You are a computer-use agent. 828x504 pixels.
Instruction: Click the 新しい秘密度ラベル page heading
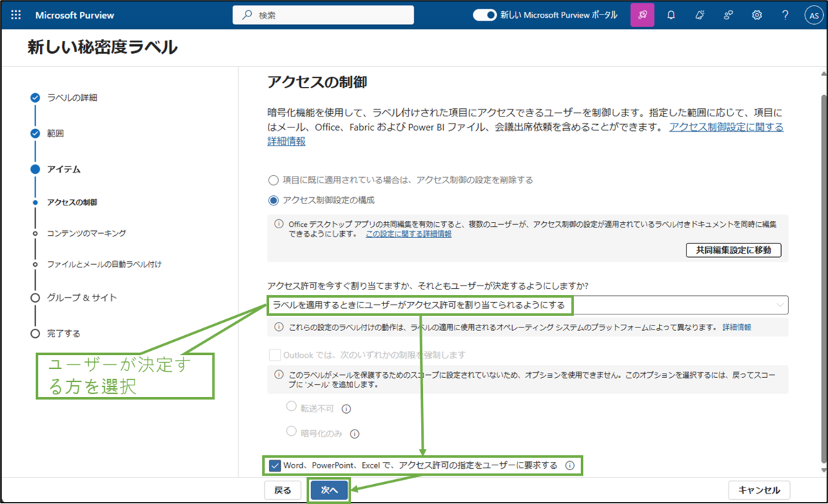(x=102, y=48)
